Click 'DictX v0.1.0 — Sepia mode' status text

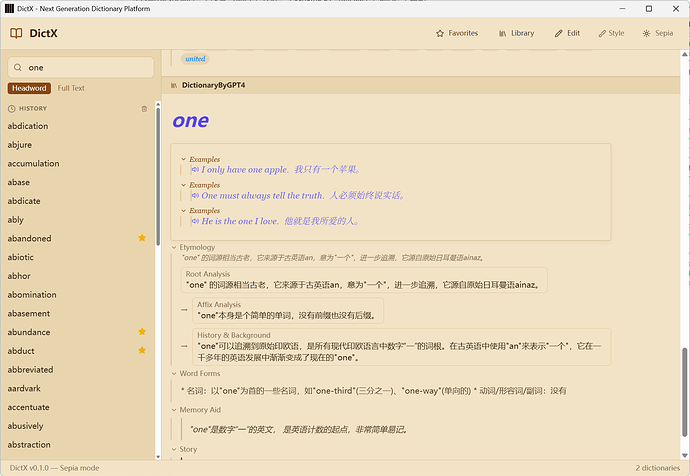click(54, 468)
